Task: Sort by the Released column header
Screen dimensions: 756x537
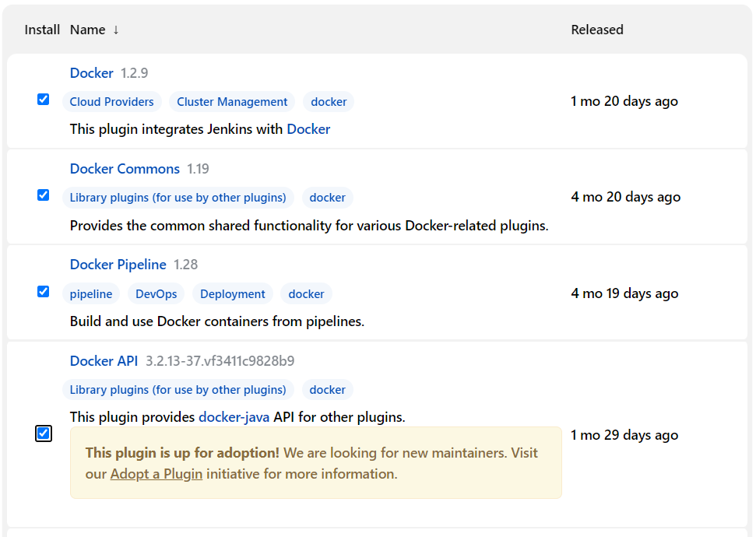Action: click(x=597, y=30)
